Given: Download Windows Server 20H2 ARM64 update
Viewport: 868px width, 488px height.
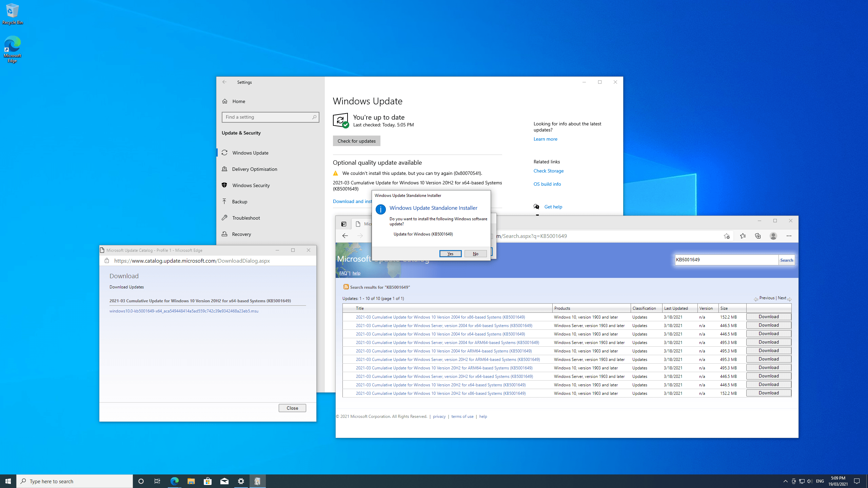Looking at the screenshot, I should [769, 359].
